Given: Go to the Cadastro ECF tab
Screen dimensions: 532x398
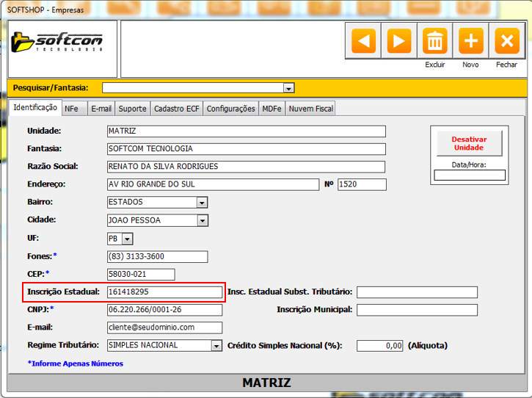Looking at the screenshot, I should pyautogui.click(x=176, y=109).
